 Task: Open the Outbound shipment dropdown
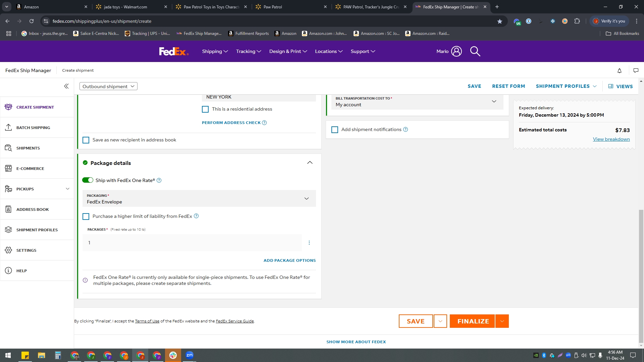tap(108, 86)
